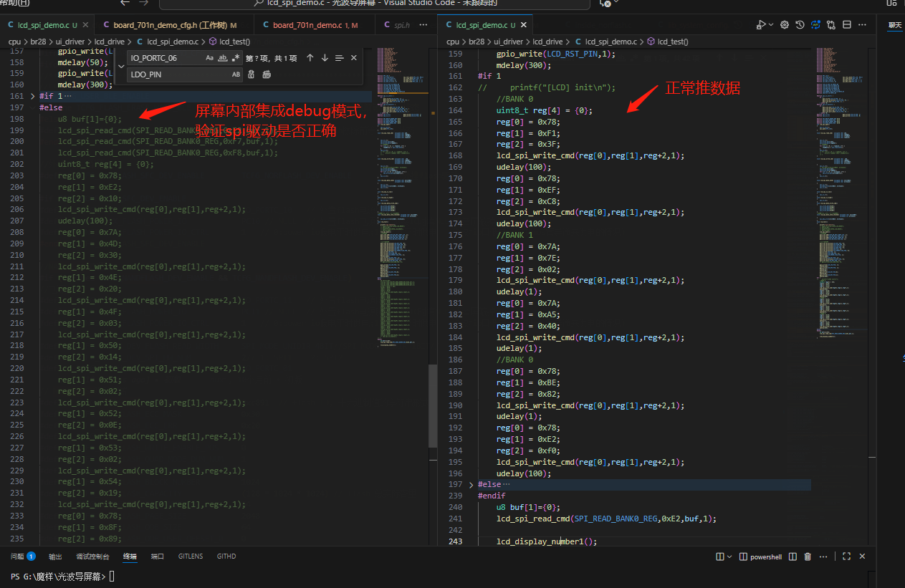Open the Run dropdown arrow beside the play icon
The height and width of the screenshot is (588, 905).
[x=771, y=24]
